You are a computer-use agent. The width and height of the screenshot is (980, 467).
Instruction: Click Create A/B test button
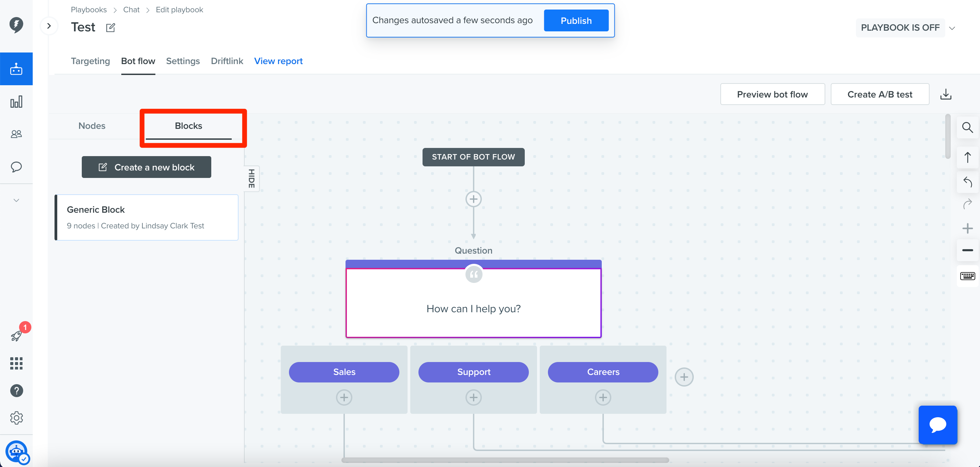pos(879,94)
